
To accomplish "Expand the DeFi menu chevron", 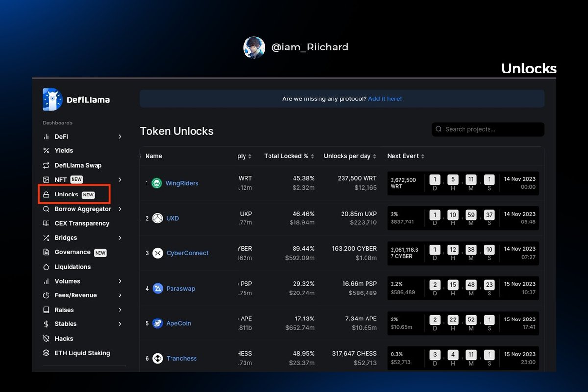I will [120, 137].
